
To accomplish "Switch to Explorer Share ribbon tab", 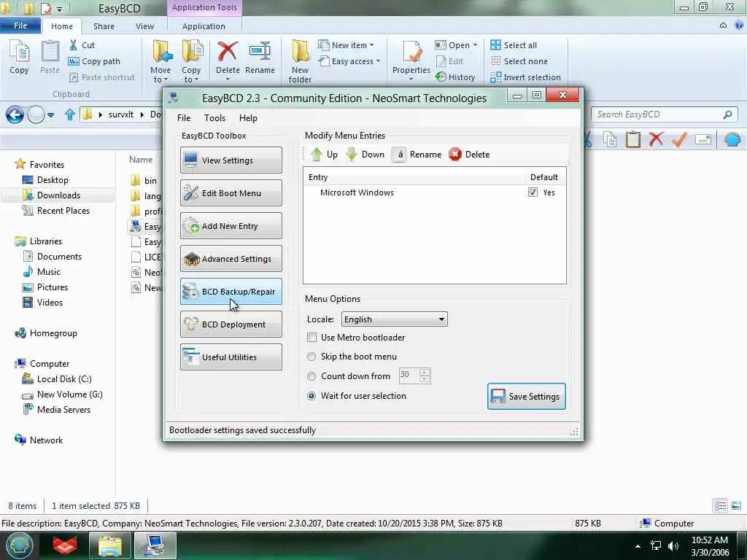I will pos(104,26).
